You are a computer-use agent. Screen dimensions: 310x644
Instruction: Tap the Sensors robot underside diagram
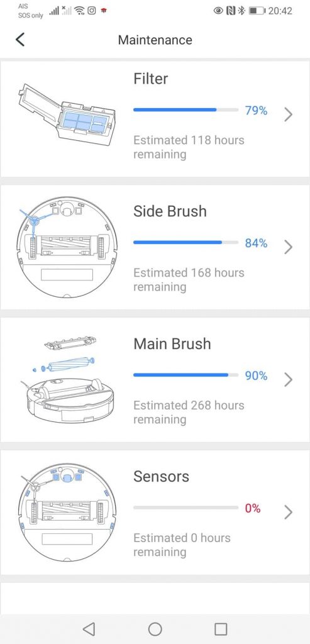click(x=67, y=513)
